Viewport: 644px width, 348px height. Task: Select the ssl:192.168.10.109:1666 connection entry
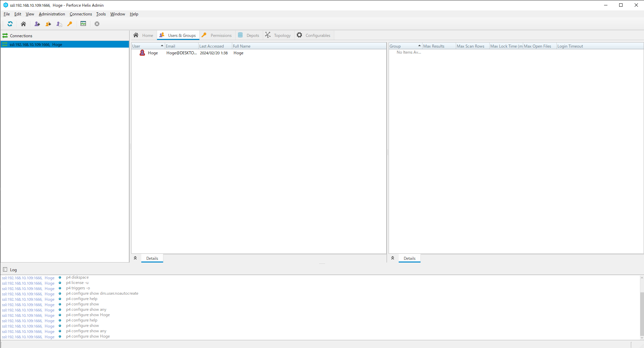click(x=65, y=44)
